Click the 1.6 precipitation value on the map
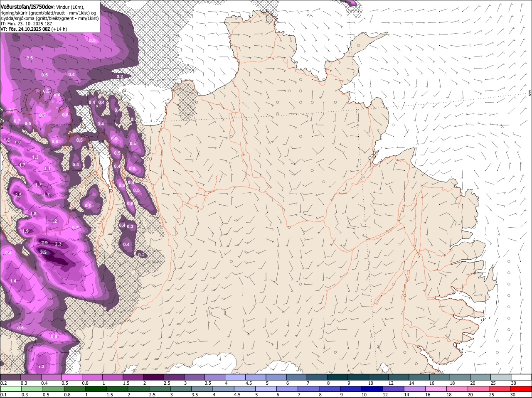The image size is (532, 398). tap(7, 140)
